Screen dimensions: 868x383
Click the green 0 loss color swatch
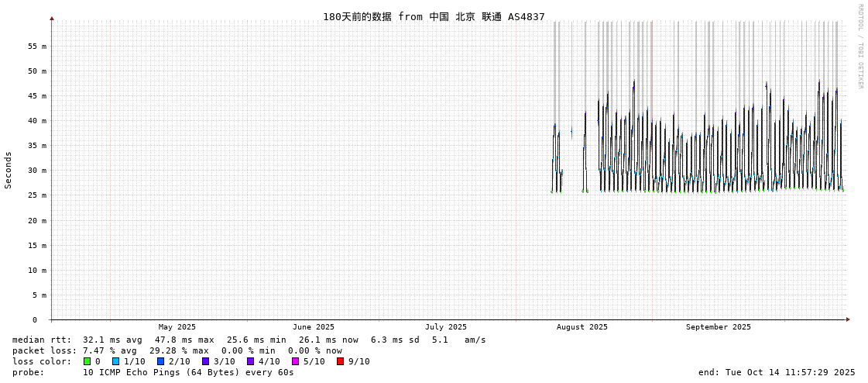(x=87, y=361)
